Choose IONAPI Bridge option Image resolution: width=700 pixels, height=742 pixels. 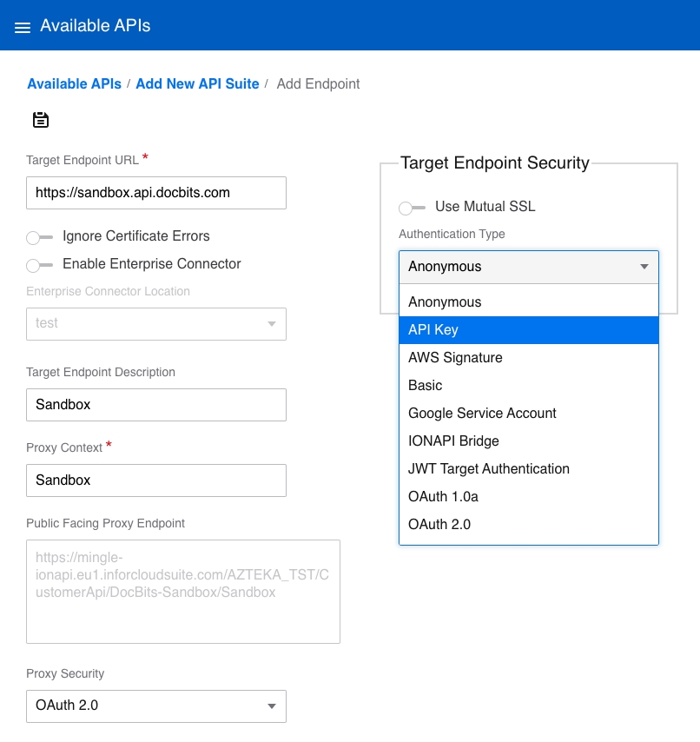tap(528, 441)
